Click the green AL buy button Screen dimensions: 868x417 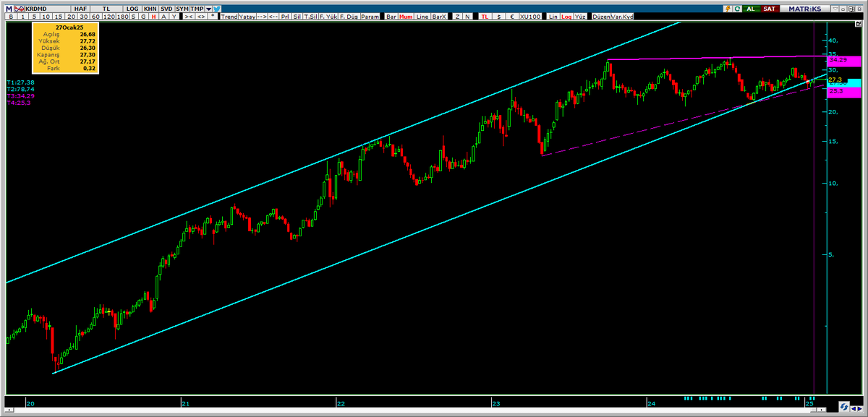pyautogui.click(x=751, y=8)
